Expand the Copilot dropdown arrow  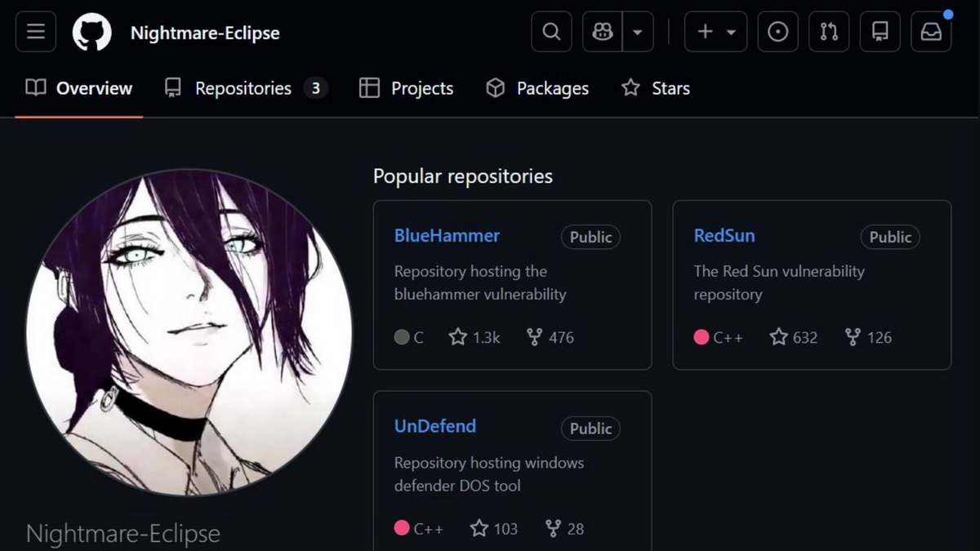click(x=638, y=32)
